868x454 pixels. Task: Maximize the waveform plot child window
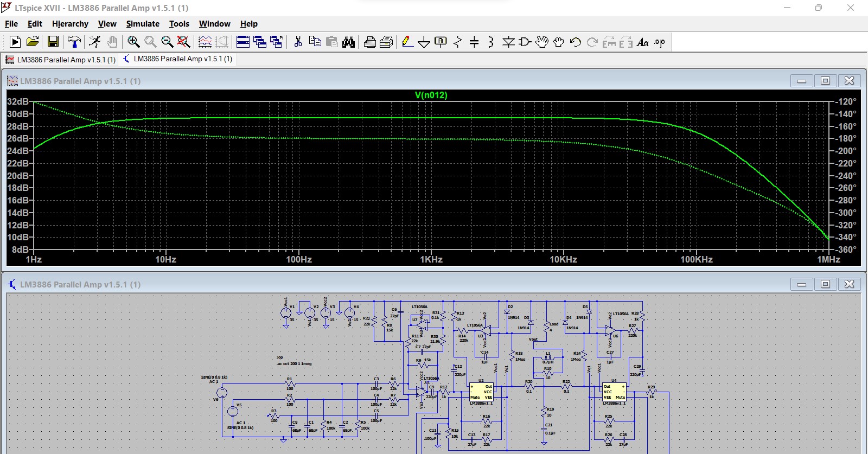(825, 81)
